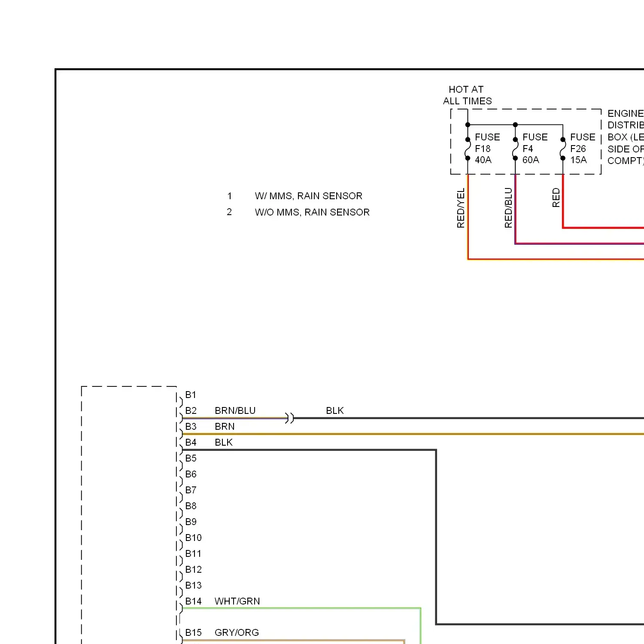Click the vertical RED wire label
The height and width of the screenshot is (644, 644).
click(556, 197)
